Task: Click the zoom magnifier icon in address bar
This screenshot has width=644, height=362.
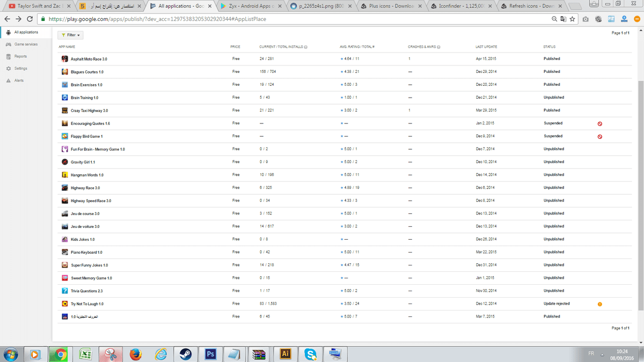Action: tap(554, 19)
